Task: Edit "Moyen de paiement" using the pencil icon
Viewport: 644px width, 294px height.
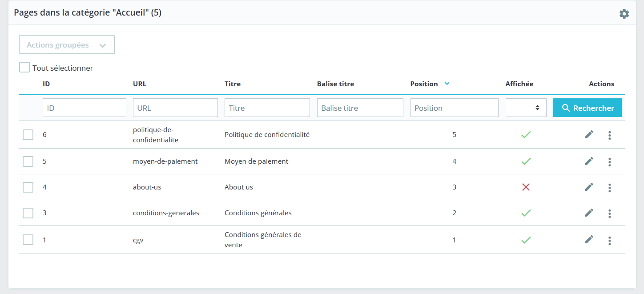Action: click(588, 161)
